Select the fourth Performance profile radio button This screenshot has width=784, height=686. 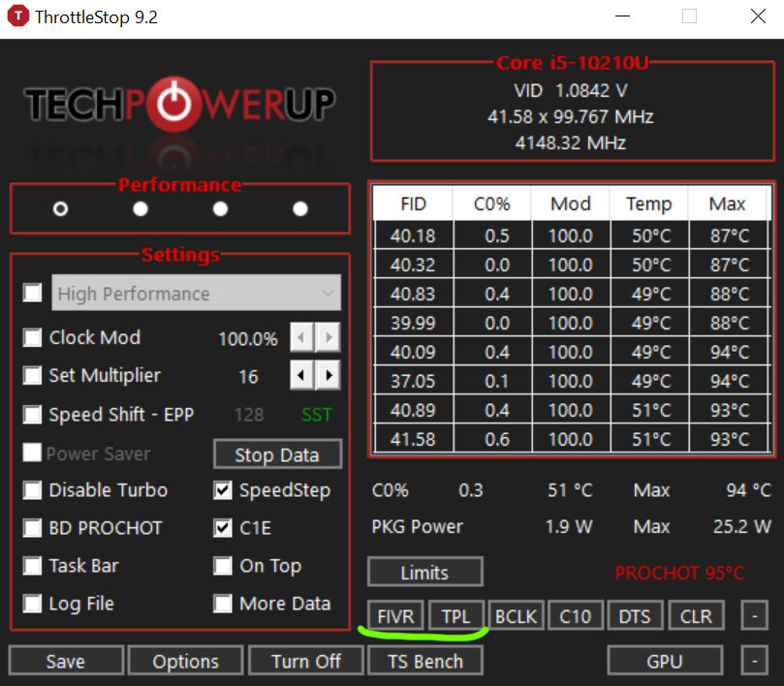[300, 208]
